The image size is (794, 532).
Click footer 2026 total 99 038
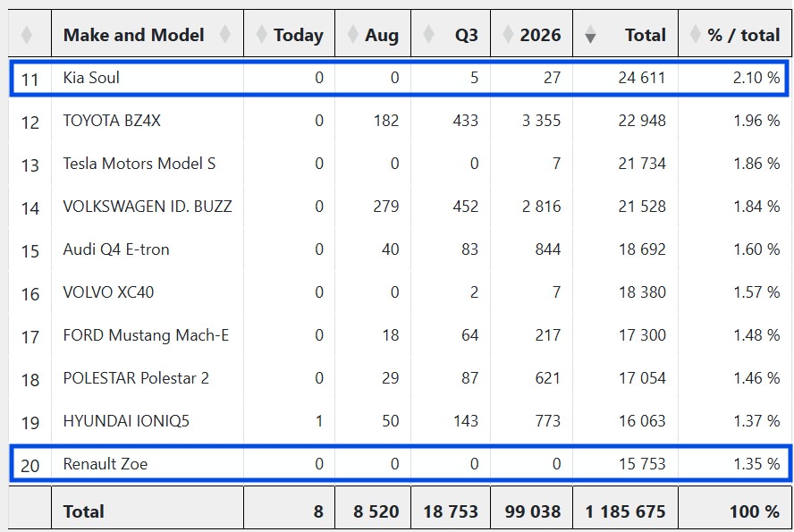point(533,511)
